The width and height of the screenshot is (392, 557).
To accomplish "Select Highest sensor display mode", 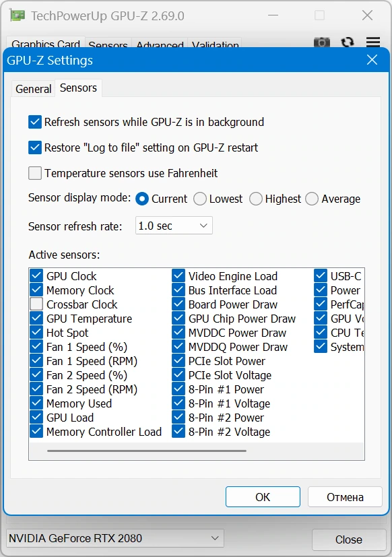I will point(255,199).
